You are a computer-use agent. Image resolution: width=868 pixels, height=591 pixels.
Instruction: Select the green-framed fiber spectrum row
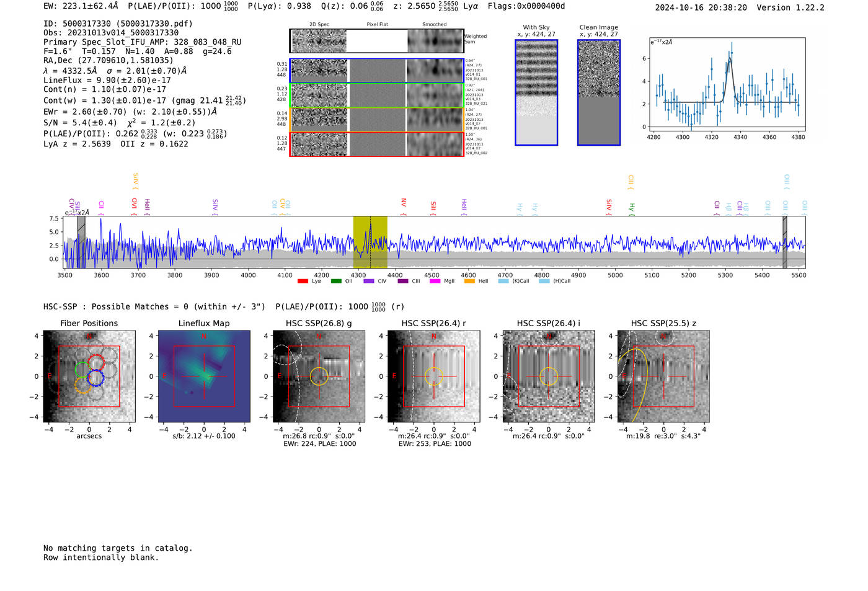[376, 96]
